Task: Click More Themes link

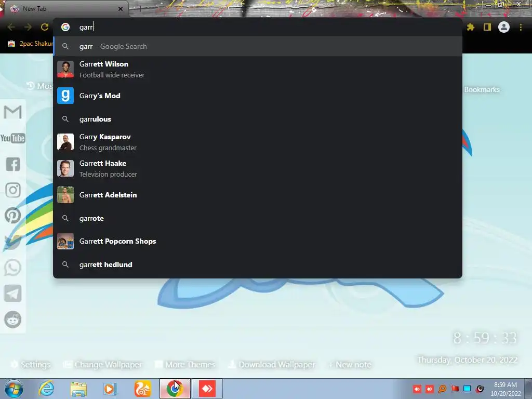Action: [185, 364]
